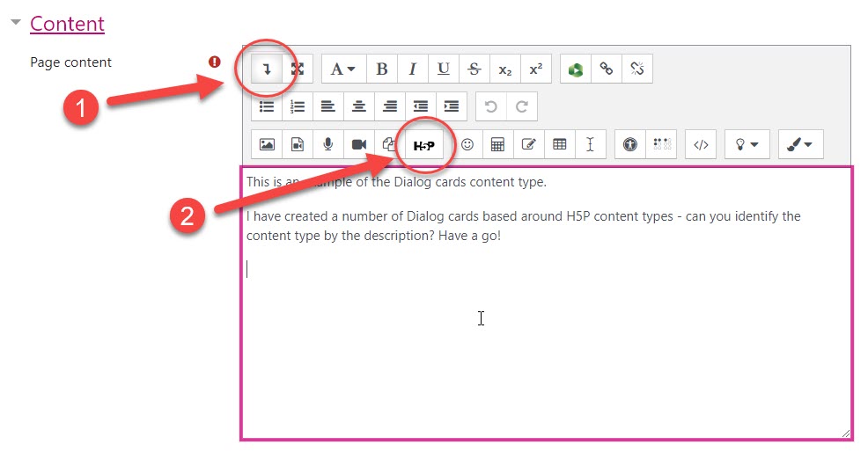Click the line 'This is an example of the Dialog cards'
This screenshot has height=452, width=868.
(x=396, y=182)
